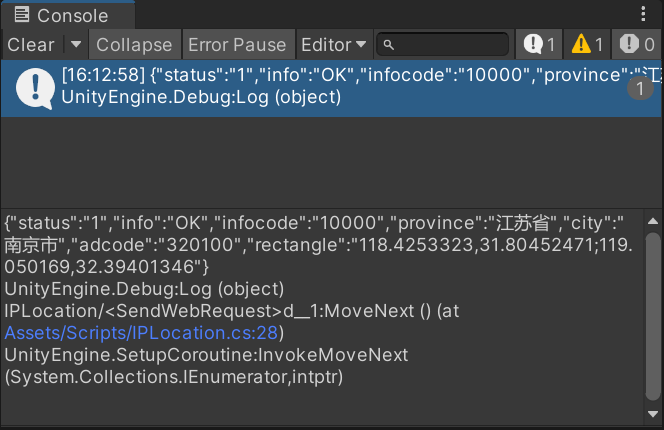Click the detail pane scroll up arrow
The image size is (664, 430).
[653, 221]
